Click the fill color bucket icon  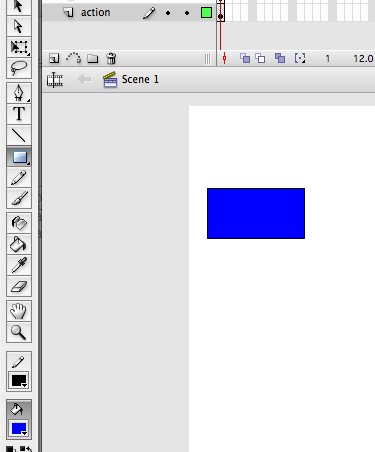click(17, 409)
